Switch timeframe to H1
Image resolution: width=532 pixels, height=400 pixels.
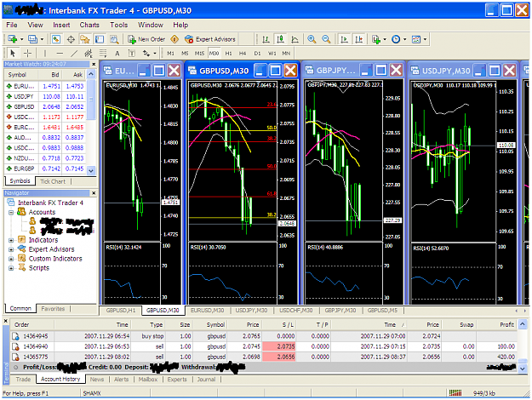pyautogui.click(x=228, y=54)
